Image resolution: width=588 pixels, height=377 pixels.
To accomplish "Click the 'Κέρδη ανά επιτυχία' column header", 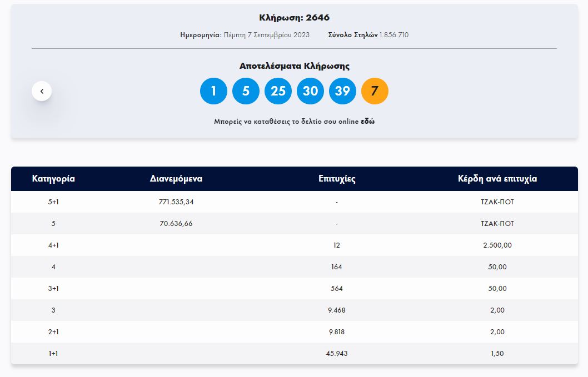I will click(497, 179).
